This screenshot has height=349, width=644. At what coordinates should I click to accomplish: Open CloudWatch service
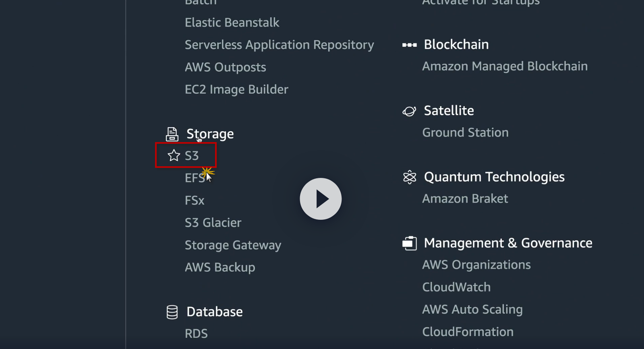click(x=456, y=287)
